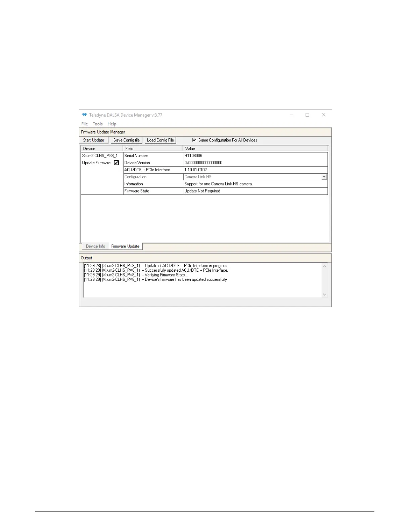The width and height of the screenshot is (411, 532).
Task: Click the output scrollbar down arrow
Action: 324,295
